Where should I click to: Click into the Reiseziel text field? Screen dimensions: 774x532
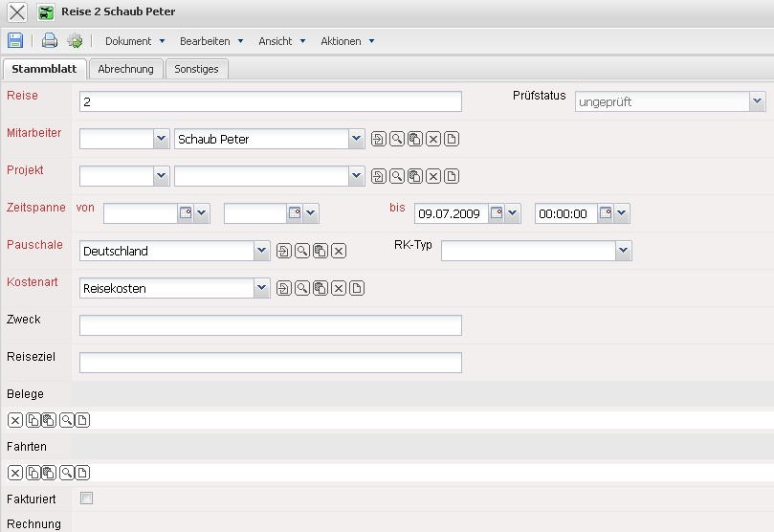coord(270,363)
